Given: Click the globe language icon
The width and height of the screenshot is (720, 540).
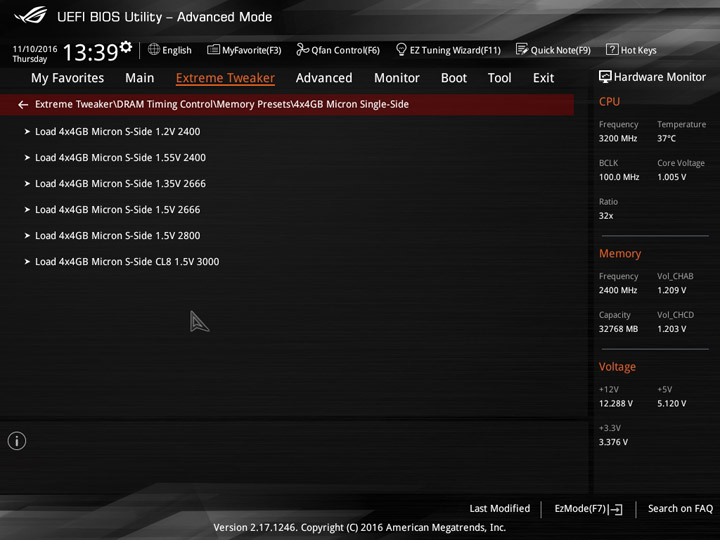Looking at the screenshot, I should (x=154, y=49).
